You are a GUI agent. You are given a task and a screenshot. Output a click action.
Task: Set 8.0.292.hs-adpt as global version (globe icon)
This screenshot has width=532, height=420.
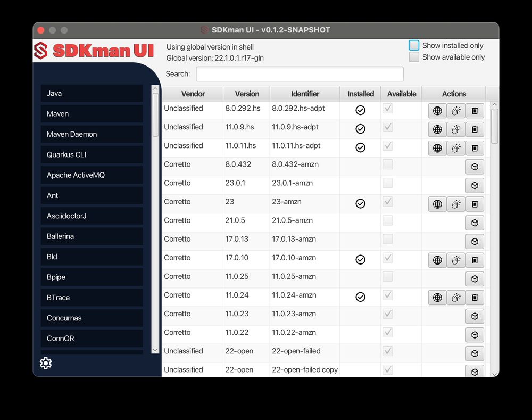[x=437, y=111]
